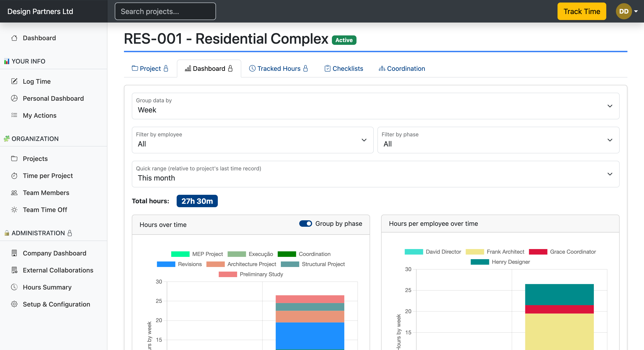
Task: Click the Revisions legend color swatch
Action: 166,264
